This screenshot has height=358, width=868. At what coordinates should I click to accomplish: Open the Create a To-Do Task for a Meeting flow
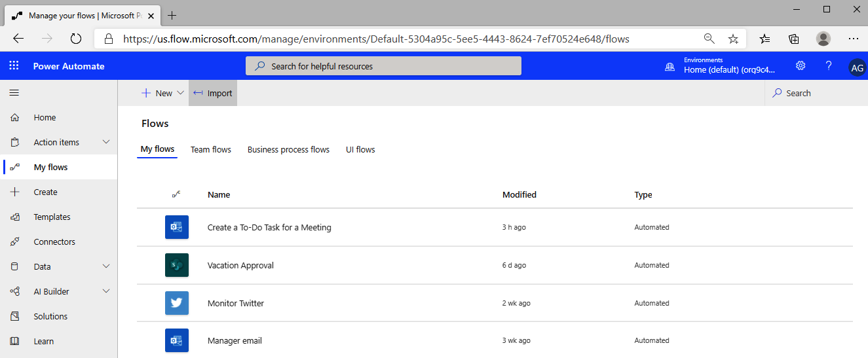pyautogui.click(x=269, y=227)
